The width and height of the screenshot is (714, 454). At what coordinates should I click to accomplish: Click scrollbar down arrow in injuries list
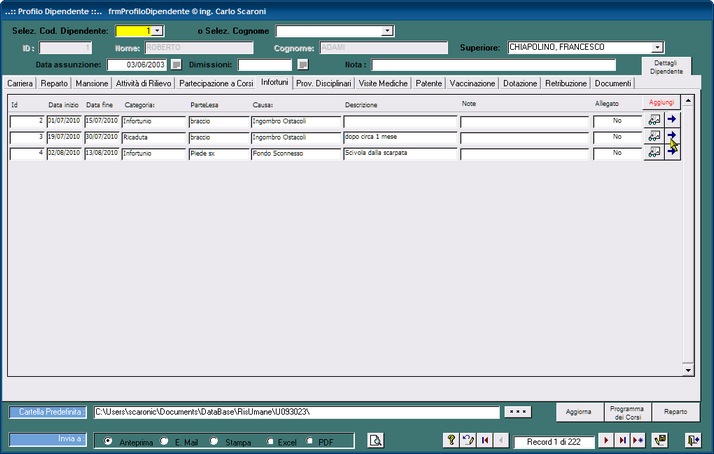pos(688,371)
